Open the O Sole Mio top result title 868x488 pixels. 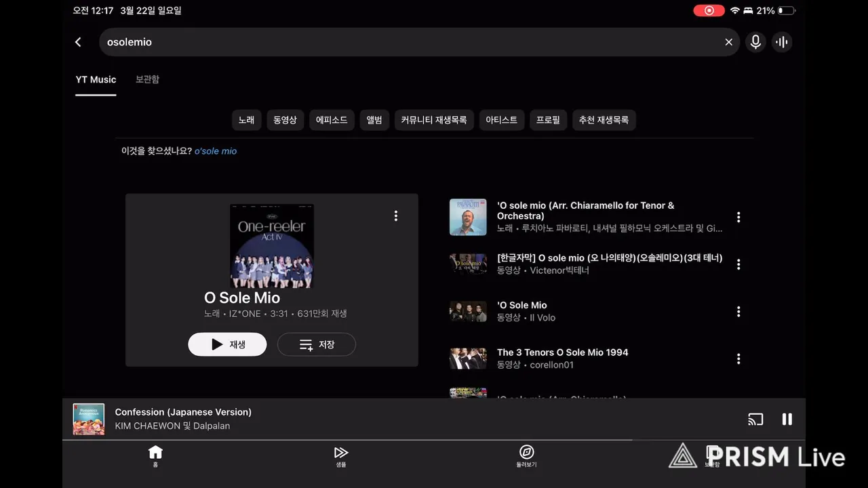pyautogui.click(x=242, y=298)
